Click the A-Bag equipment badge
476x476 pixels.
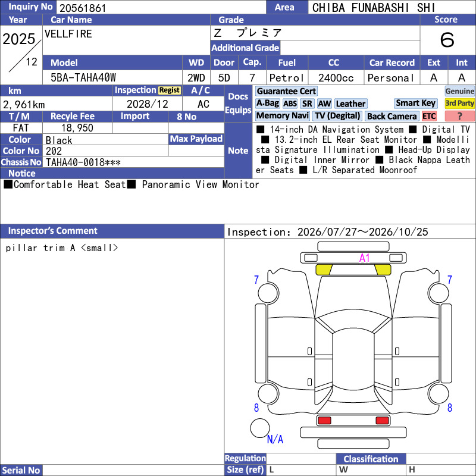[x=267, y=104]
